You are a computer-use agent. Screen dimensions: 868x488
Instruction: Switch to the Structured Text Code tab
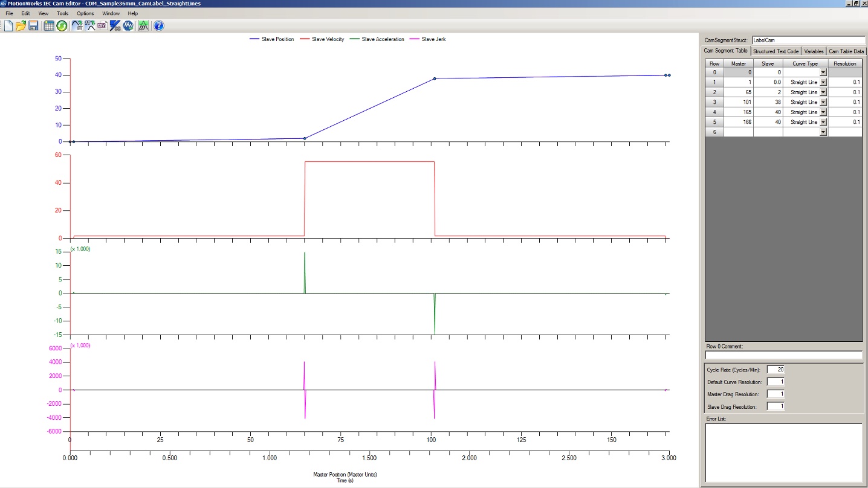(x=776, y=51)
